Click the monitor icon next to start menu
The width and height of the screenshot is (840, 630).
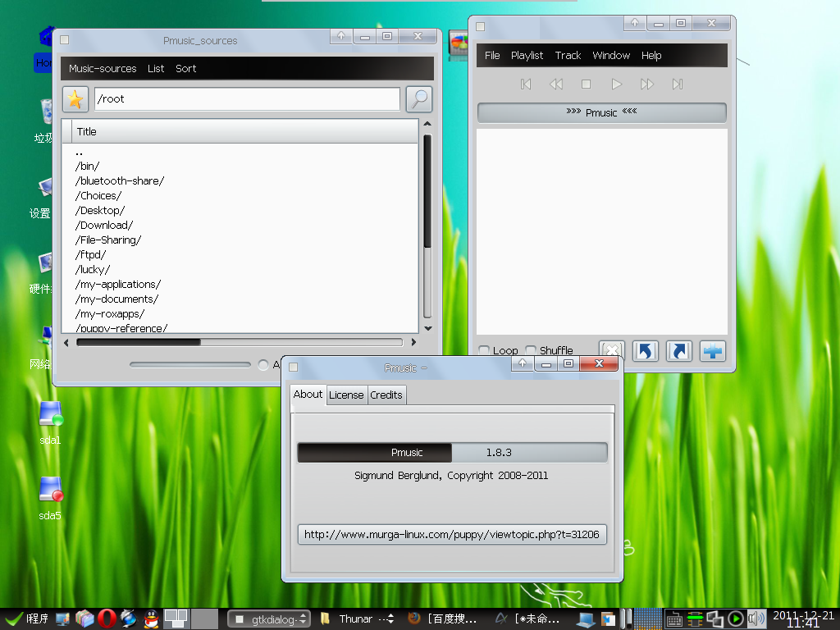[62, 619]
